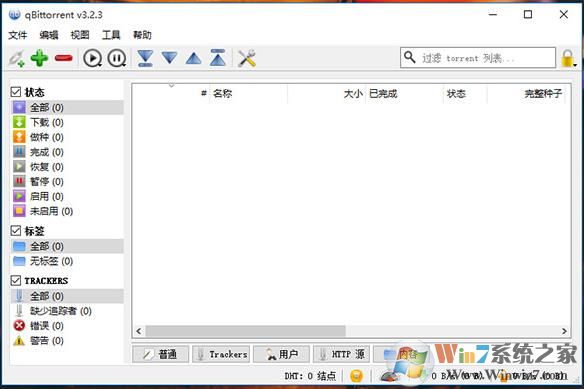The image size is (584, 389).
Task: Add a torrent file with green plus
Action: pyautogui.click(x=39, y=58)
